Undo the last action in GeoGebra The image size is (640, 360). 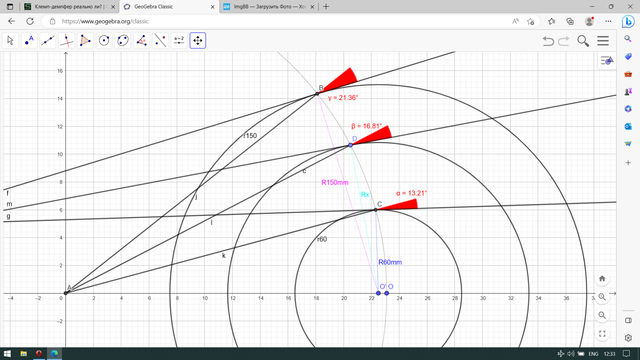[548, 41]
